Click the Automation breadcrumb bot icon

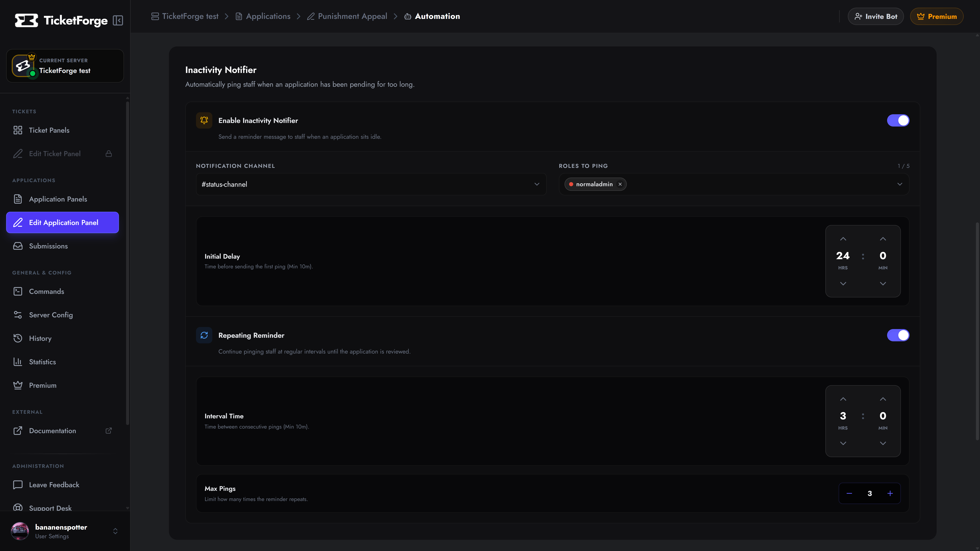pyautogui.click(x=408, y=16)
